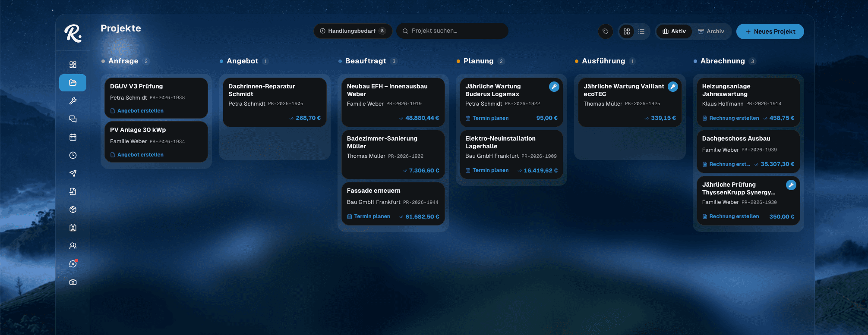This screenshot has height=335, width=868.
Task: Open the paper plane send icon in sidebar
Action: (x=73, y=173)
